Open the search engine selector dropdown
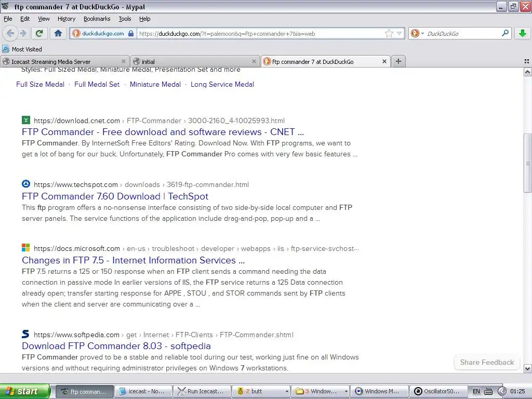Screen dimensions: 532x399 click(x=417, y=33)
